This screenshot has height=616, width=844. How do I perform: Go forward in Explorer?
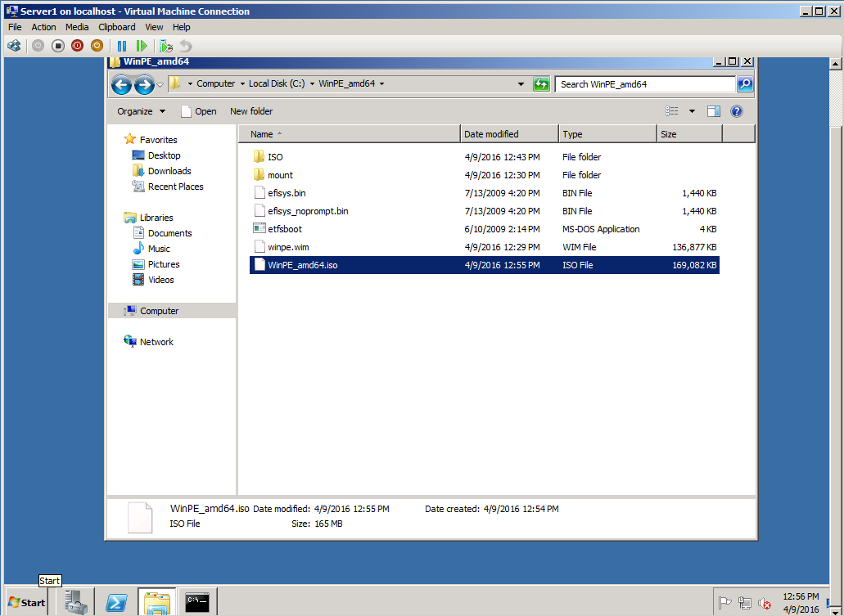click(x=144, y=84)
